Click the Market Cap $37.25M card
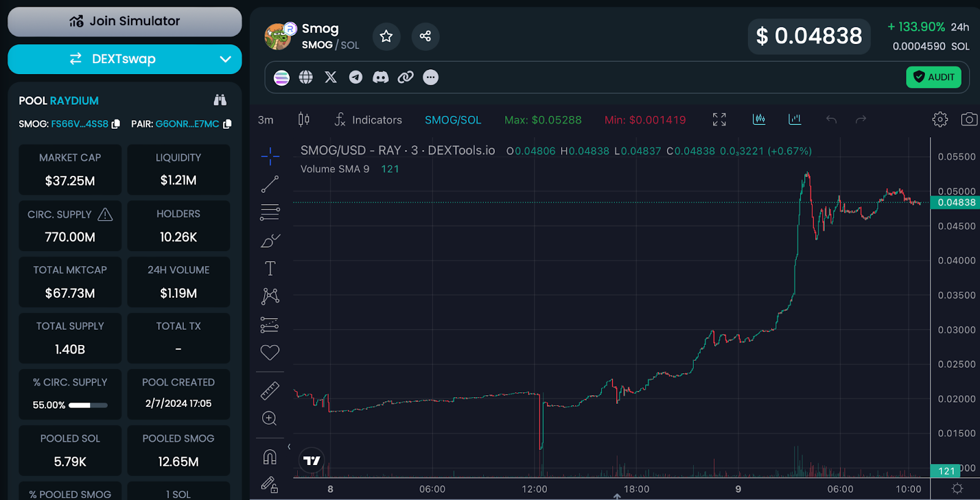The image size is (980, 500). click(70, 170)
